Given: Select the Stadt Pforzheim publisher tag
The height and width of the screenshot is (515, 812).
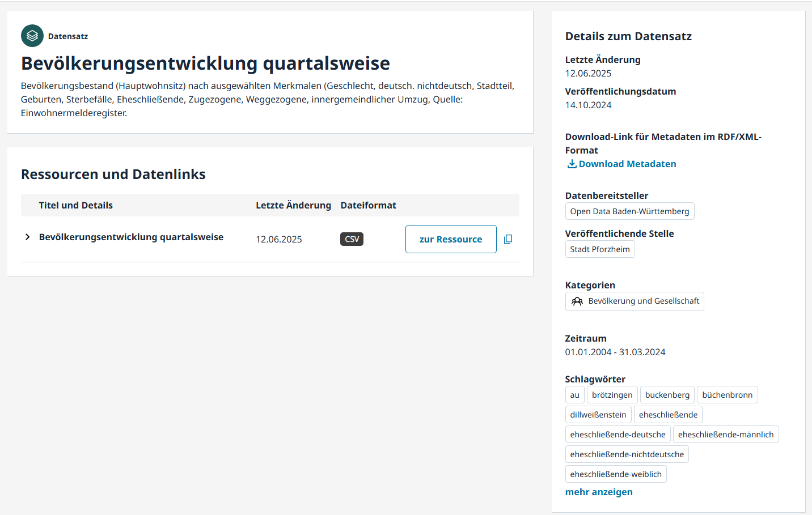Looking at the screenshot, I should pos(599,249).
